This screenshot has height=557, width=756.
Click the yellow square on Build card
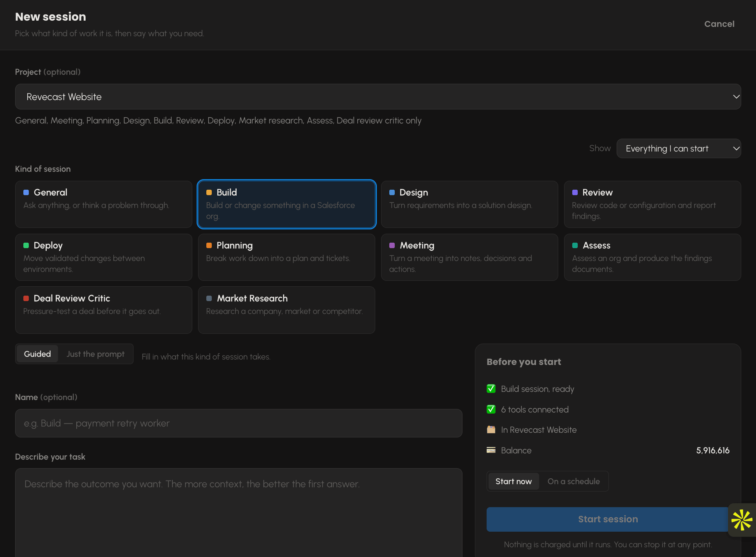(x=209, y=192)
